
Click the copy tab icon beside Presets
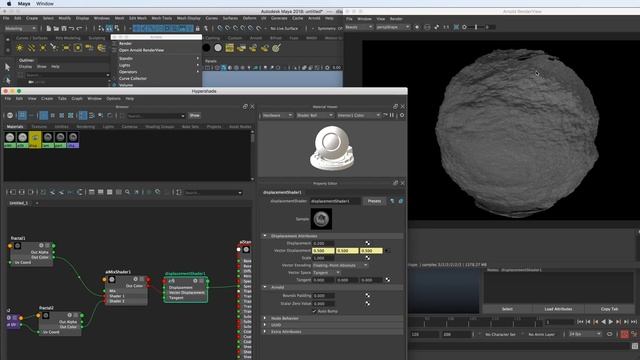coord(400,201)
